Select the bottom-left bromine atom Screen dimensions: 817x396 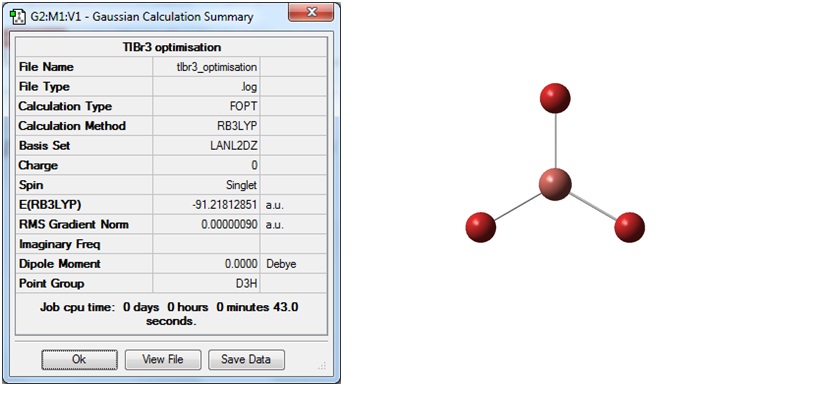click(x=480, y=227)
